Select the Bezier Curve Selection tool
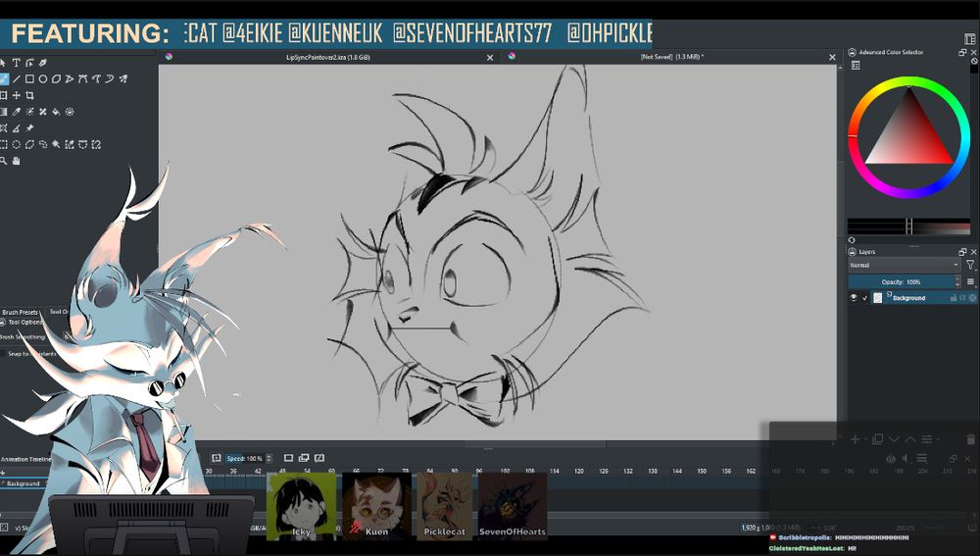The width and height of the screenshot is (980, 556). 82,144
